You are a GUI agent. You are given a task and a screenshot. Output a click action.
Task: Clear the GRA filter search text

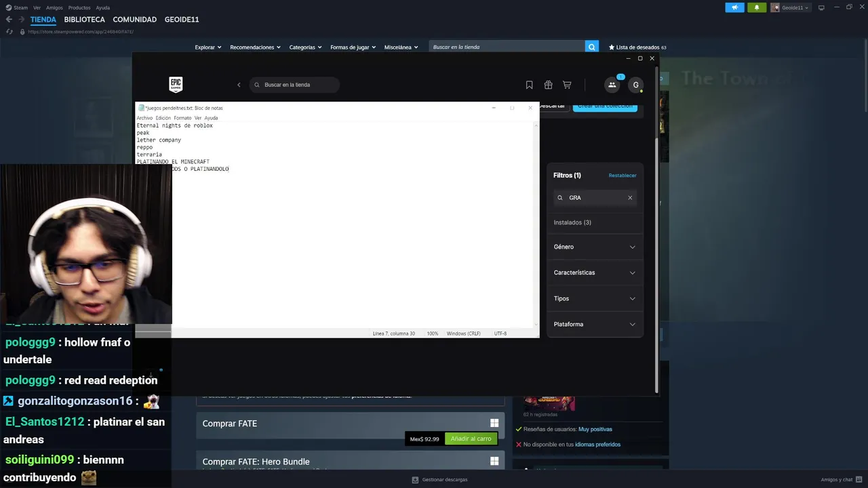(x=630, y=198)
